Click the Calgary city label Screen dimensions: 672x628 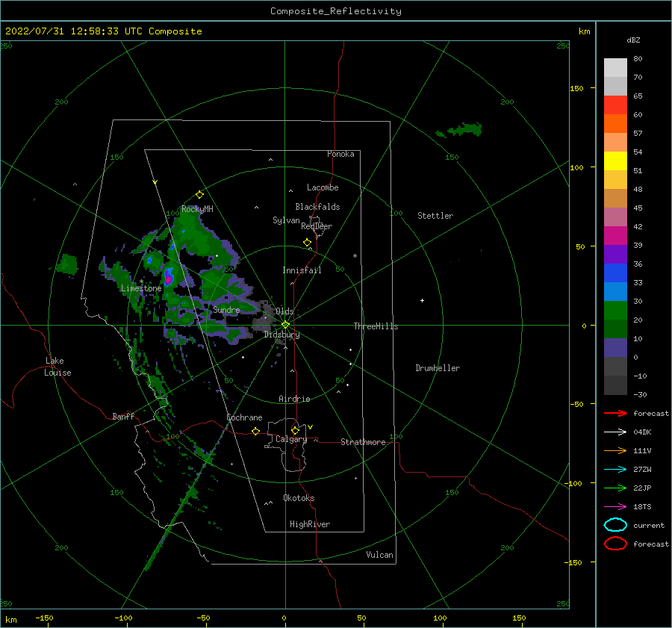tap(291, 439)
